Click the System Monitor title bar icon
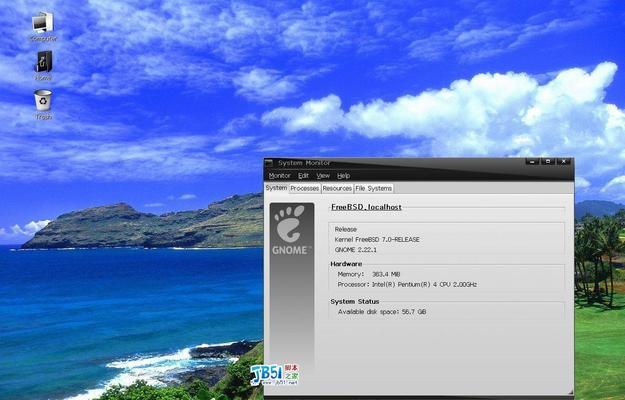The height and width of the screenshot is (400, 625). [x=269, y=163]
